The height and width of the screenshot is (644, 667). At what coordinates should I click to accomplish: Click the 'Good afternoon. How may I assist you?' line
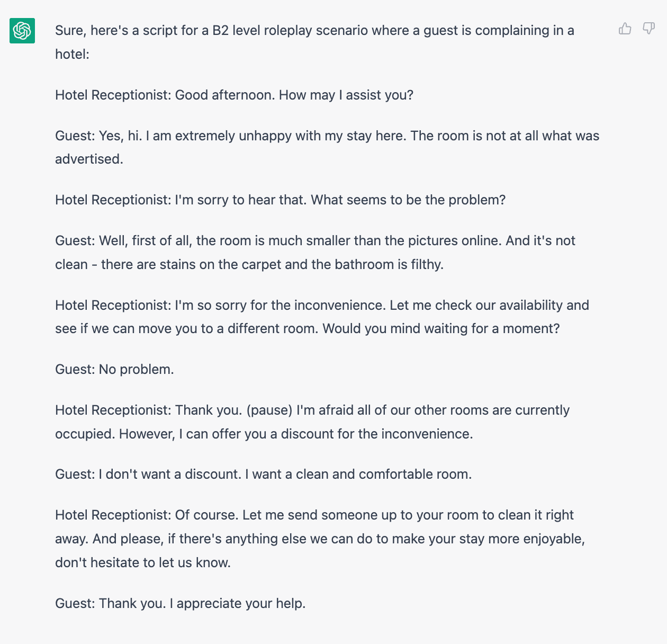[294, 95]
